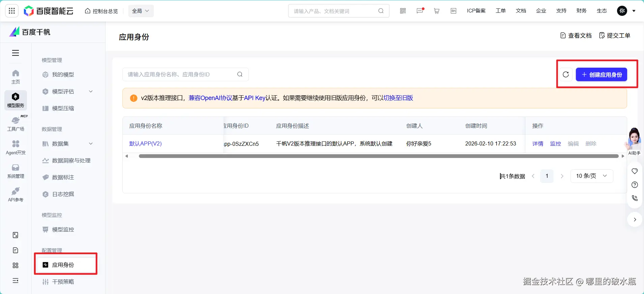Open 控制台总览 home link

click(101, 11)
